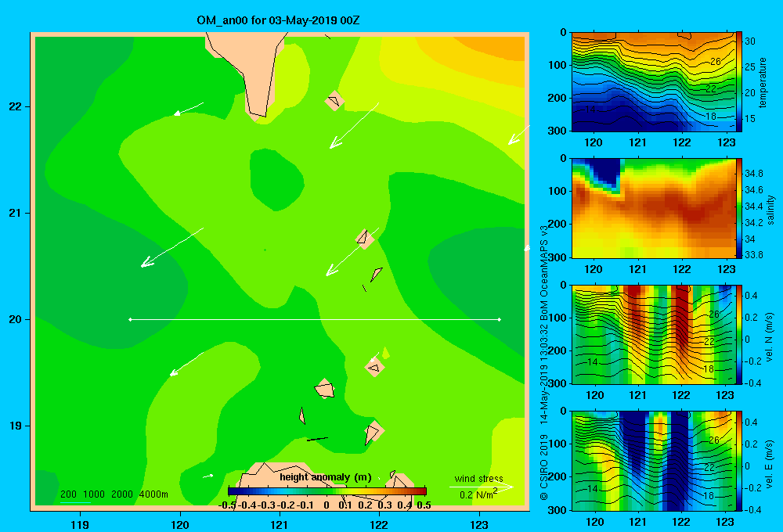The image size is (783, 532).
Task: Click latitude 19 tick label on main map
Action: pos(15,426)
